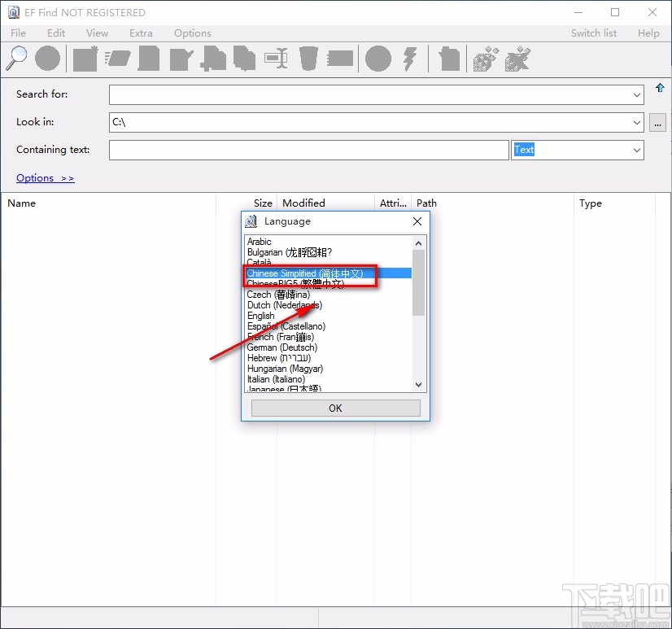
Task: Click the Containing text input field
Action: click(x=308, y=151)
